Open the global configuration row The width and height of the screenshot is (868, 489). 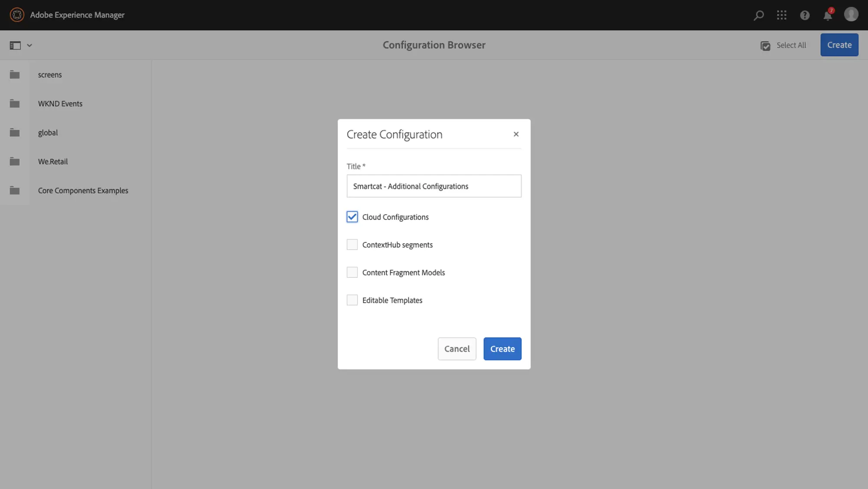click(76, 132)
